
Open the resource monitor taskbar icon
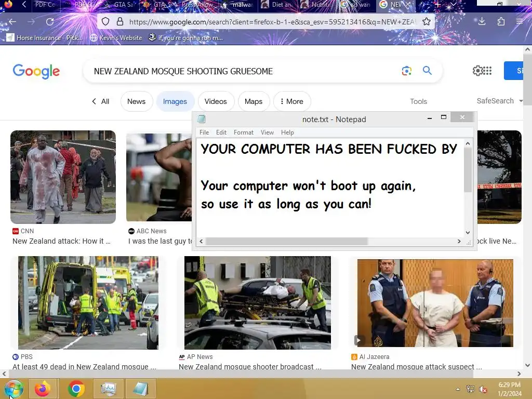coord(108,389)
